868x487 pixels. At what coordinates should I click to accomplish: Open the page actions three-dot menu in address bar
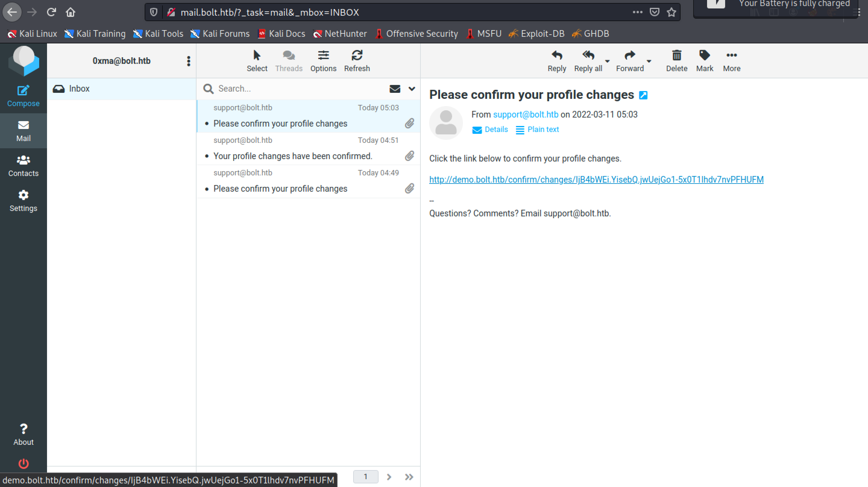coord(637,12)
